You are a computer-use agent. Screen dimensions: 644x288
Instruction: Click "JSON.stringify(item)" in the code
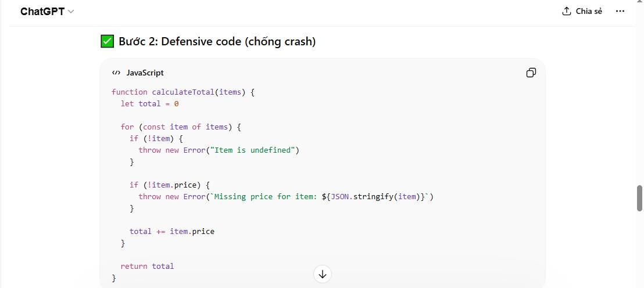376,196
